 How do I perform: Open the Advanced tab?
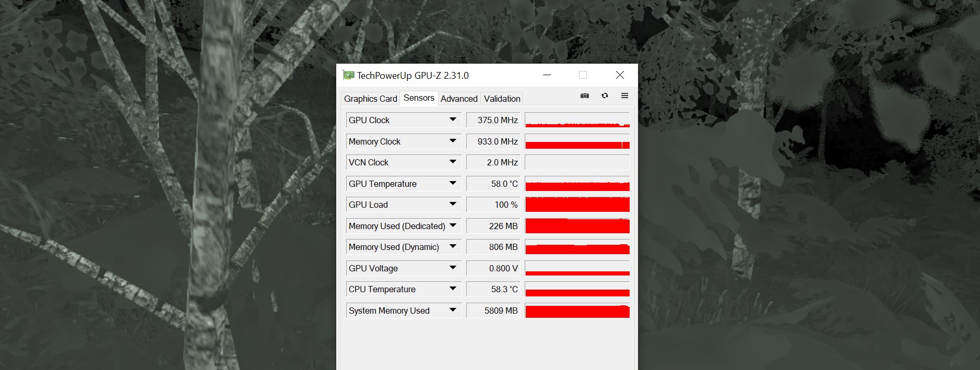pos(459,99)
